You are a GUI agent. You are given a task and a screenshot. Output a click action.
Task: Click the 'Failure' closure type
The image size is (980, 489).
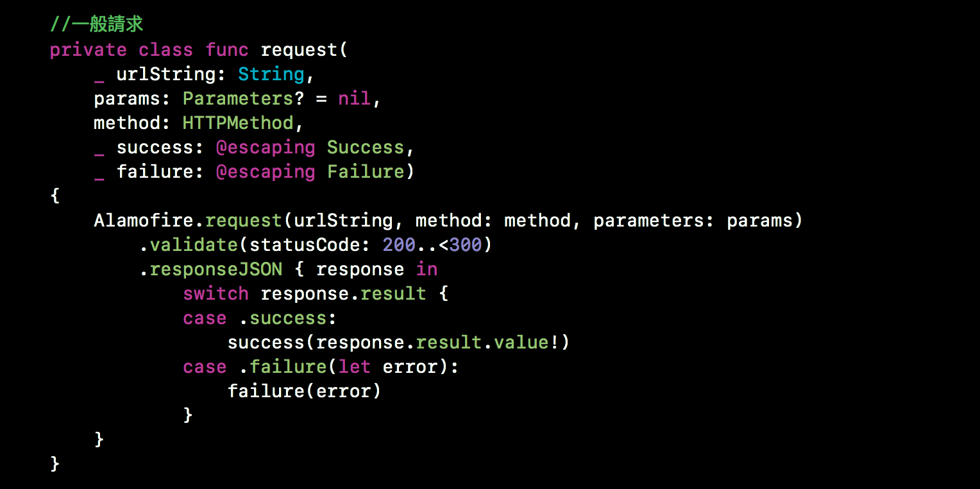(366, 172)
